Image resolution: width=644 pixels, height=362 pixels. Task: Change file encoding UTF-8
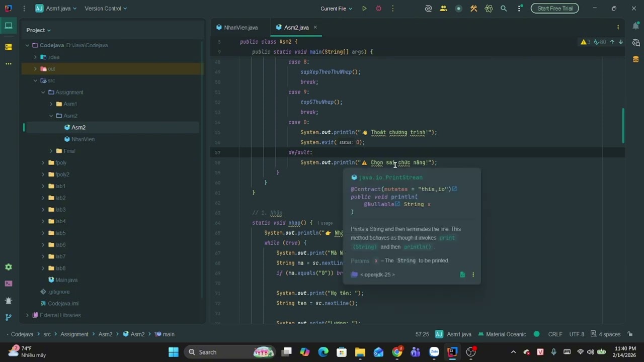[x=577, y=334]
